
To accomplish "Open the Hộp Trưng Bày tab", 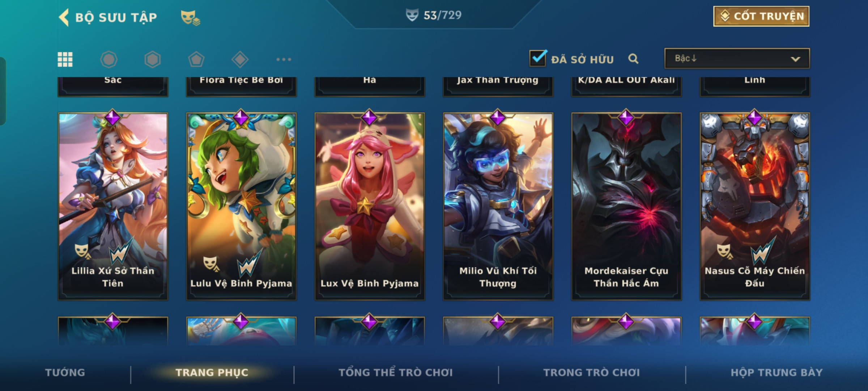I will [776, 373].
